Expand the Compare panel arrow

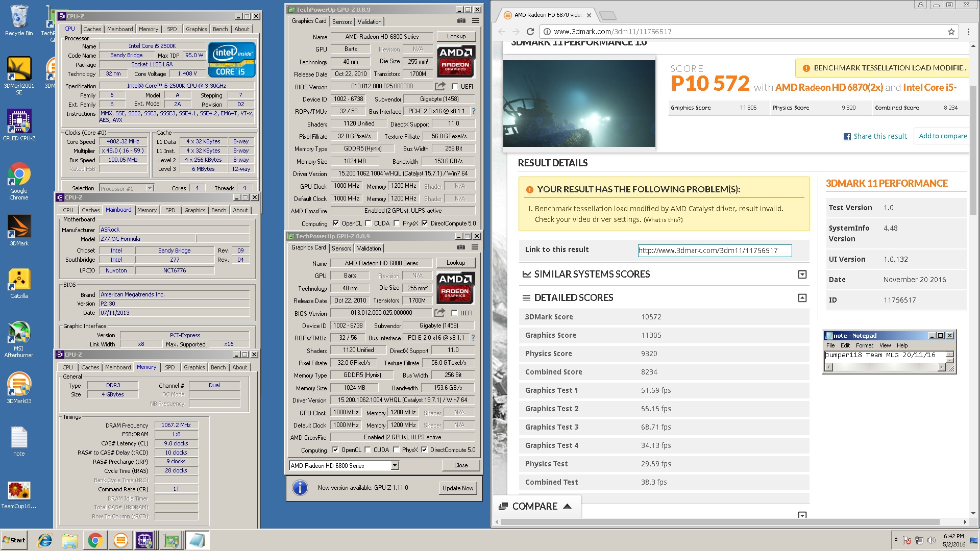pyautogui.click(x=567, y=506)
